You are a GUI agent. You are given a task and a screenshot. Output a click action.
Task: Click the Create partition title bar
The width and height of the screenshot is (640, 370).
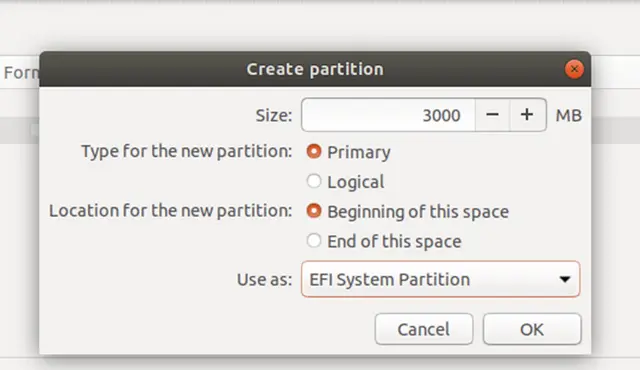click(315, 69)
